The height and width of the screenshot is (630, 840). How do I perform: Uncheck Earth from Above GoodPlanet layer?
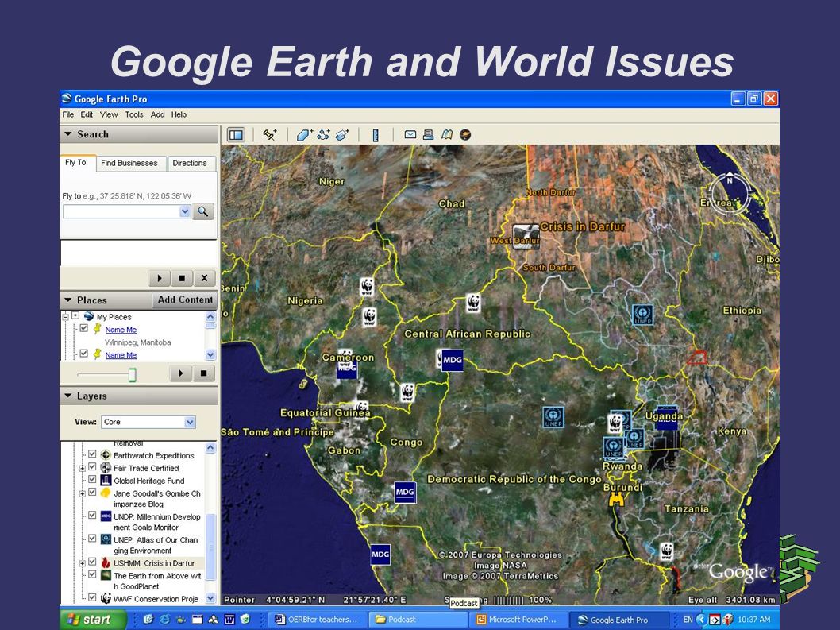pos(92,574)
